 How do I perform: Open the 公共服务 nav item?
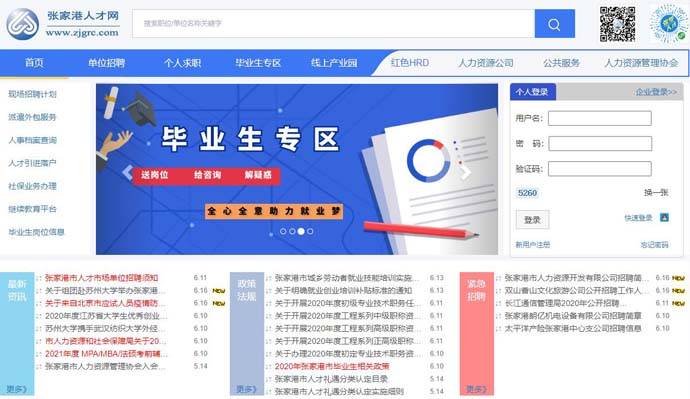coord(562,63)
